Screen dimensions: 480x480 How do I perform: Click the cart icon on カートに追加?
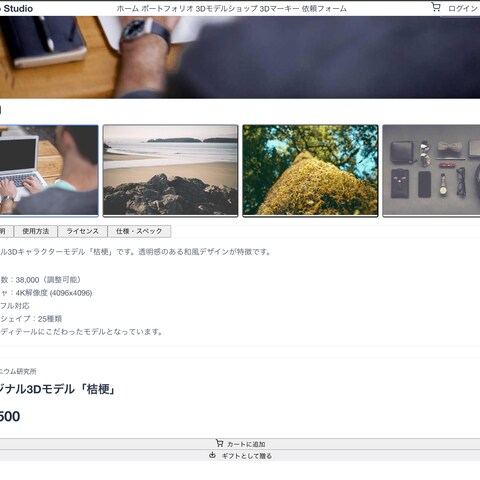pyautogui.click(x=219, y=443)
